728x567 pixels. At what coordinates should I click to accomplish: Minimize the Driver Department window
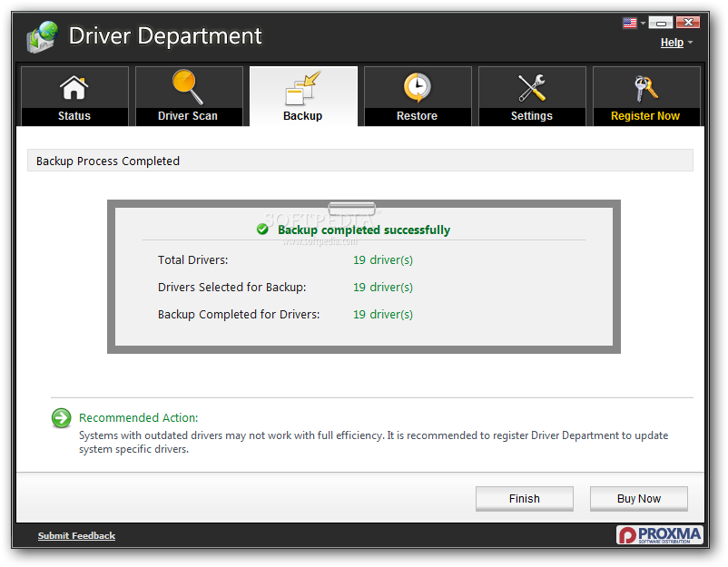[x=660, y=23]
